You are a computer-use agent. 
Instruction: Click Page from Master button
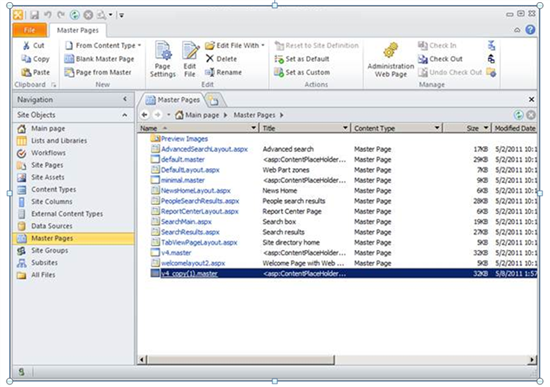click(x=98, y=72)
